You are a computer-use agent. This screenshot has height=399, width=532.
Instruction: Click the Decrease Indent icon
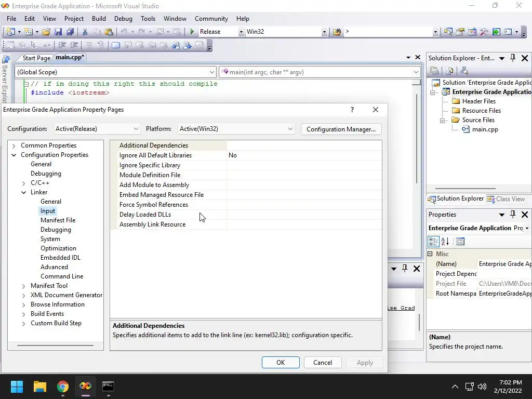tap(62, 45)
